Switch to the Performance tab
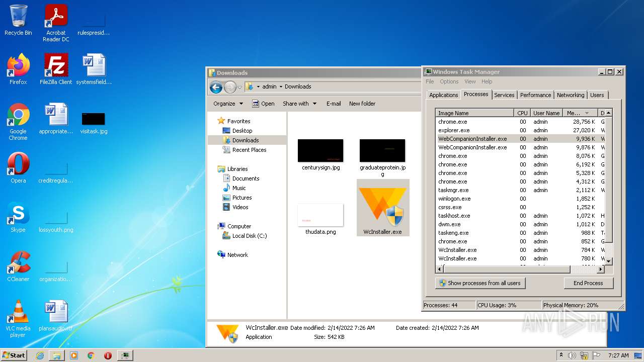Screen dimensions: 644x362 535,95
